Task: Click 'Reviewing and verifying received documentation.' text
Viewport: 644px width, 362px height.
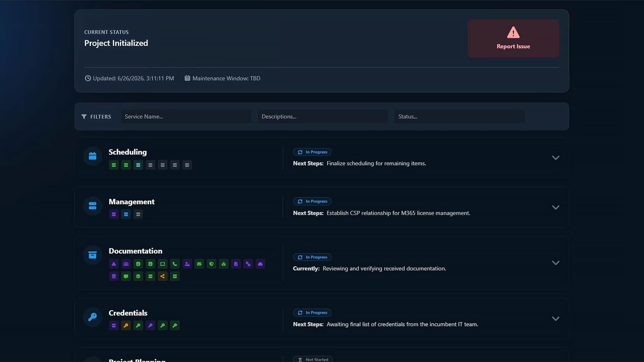Action: point(384,269)
